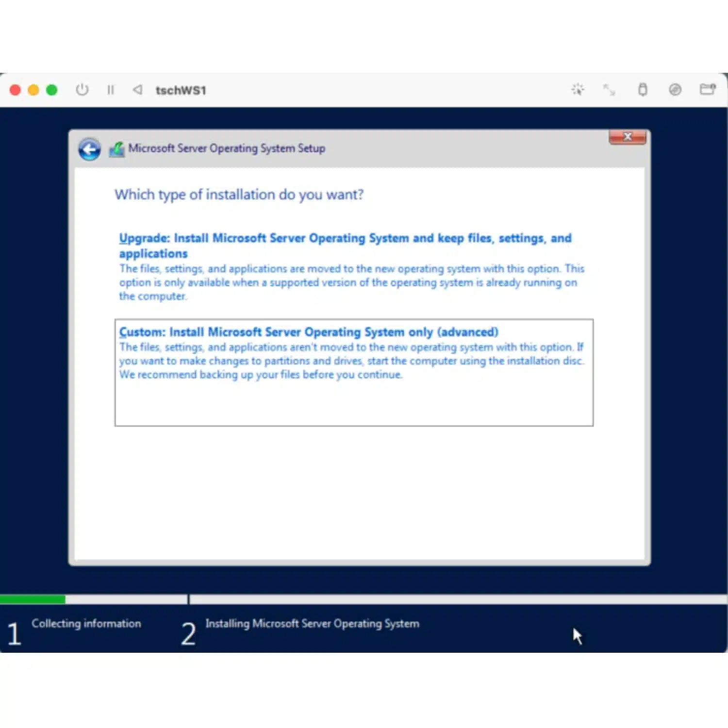Click the green progress bar segment
The height and width of the screenshot is (728, 728).
[33, 599]
